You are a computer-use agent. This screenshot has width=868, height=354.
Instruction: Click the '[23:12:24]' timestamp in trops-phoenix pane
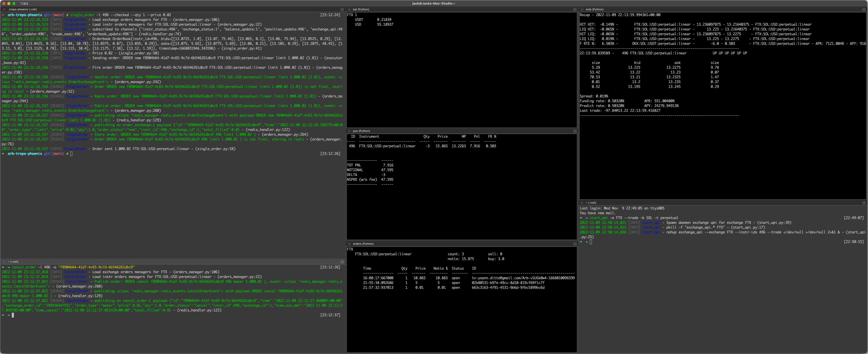330,15
